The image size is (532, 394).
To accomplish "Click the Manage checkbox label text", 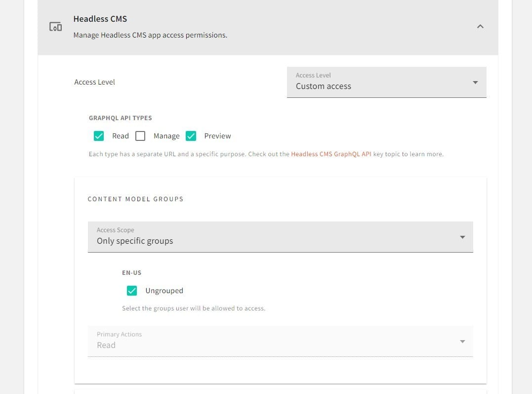I will (x=166, y=136).
